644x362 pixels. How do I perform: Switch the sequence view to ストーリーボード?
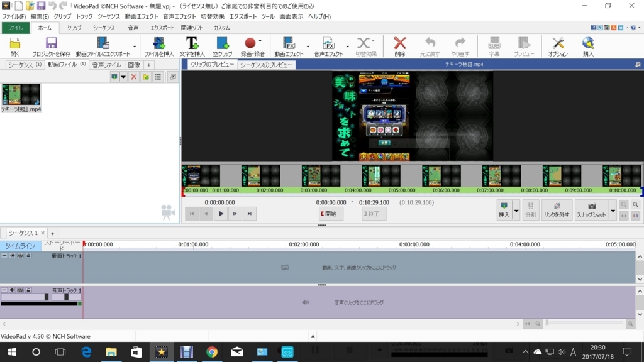click(x=62, y=246)
